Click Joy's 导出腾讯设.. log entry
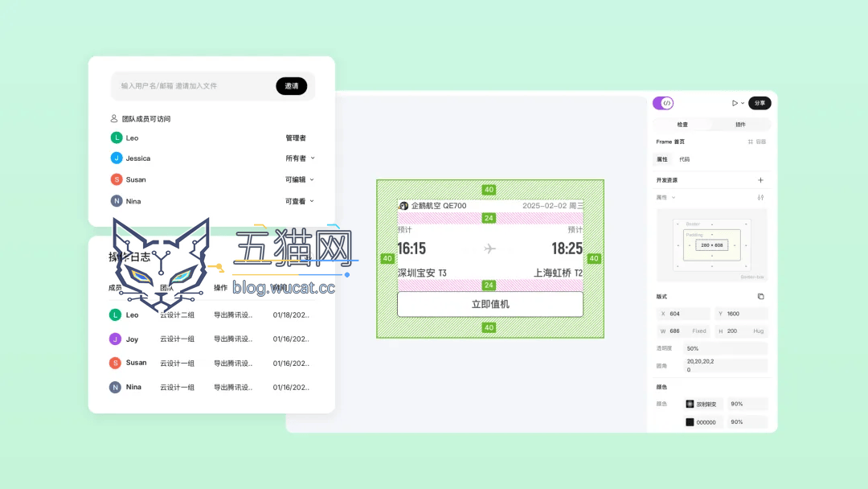Screen dimensions: 868x489 click(x=233, y=339)
